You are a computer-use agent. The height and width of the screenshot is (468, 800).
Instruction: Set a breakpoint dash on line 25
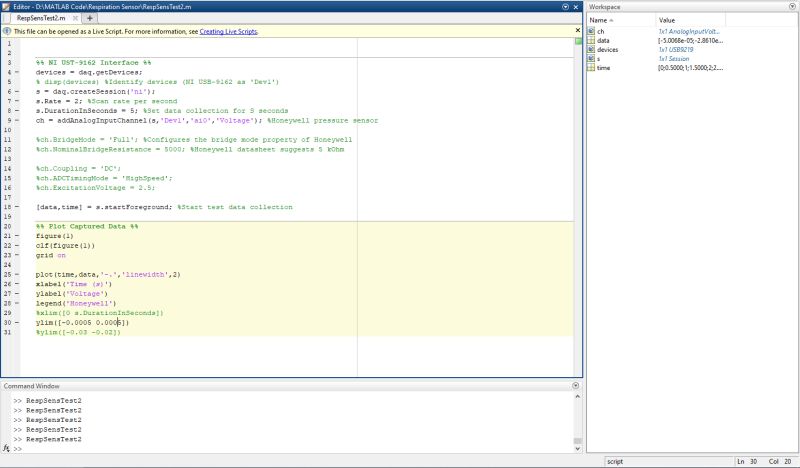[17, 274]
